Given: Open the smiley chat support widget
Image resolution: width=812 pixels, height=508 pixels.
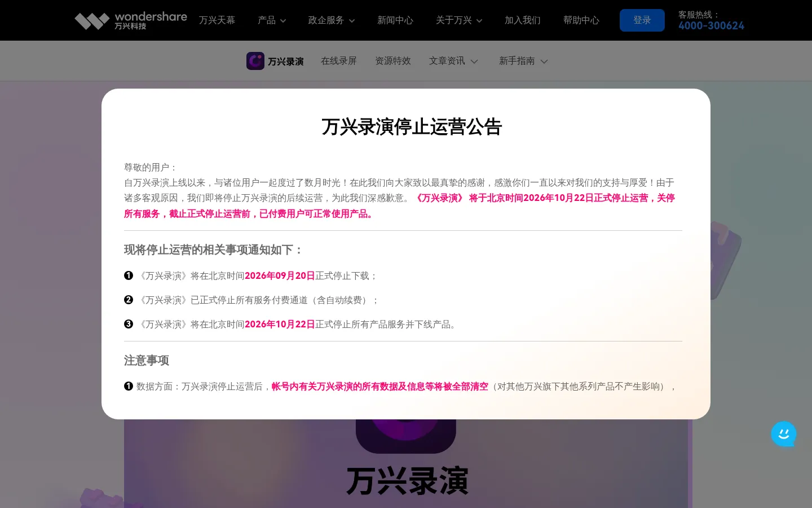Looking at the screenshot, I should (784, 434).
